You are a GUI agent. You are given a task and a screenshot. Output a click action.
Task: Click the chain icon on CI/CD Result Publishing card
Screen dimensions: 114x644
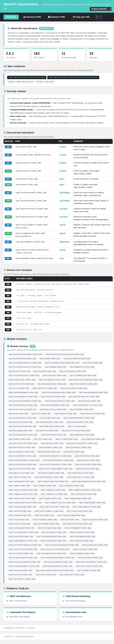(x=63, y=596)
